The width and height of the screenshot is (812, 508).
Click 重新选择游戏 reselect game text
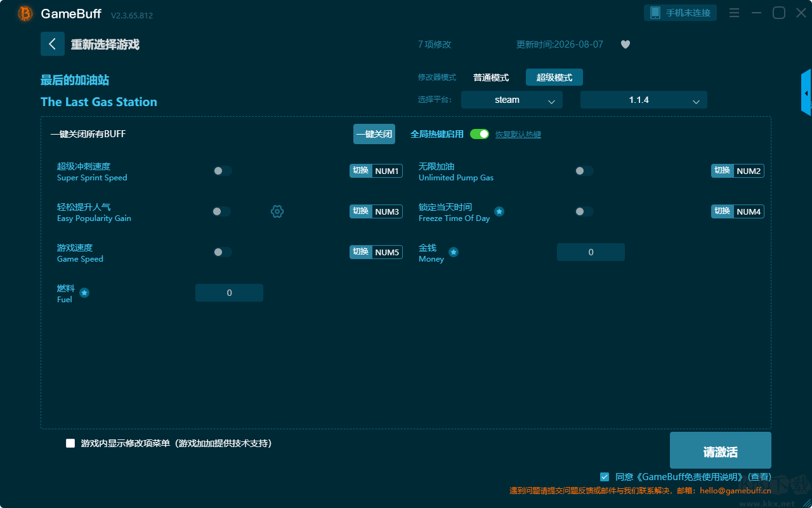click(x=105, y=44)
